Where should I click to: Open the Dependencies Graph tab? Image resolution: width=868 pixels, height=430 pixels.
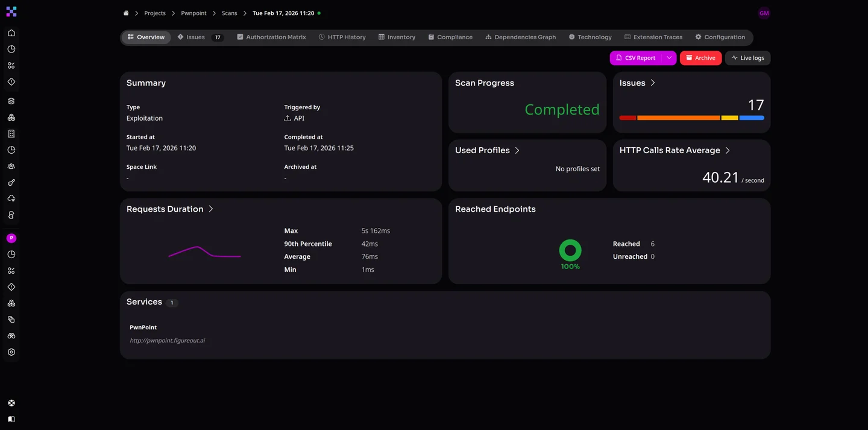[x=520, y=37]
